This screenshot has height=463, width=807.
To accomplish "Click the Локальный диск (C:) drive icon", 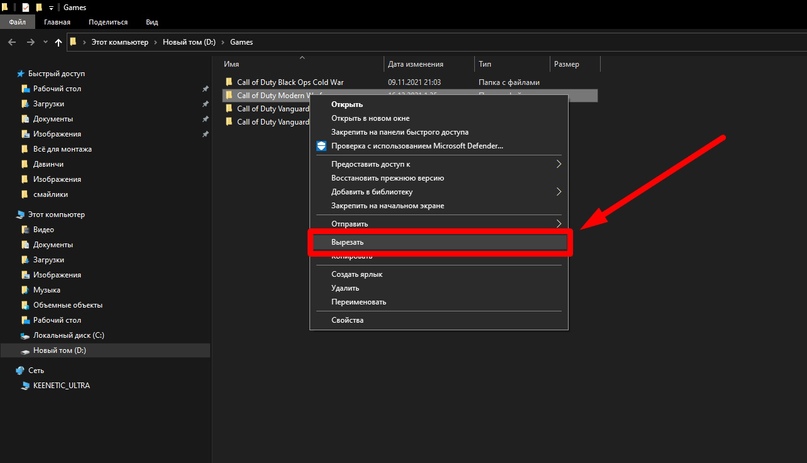I will pos(24,335).
